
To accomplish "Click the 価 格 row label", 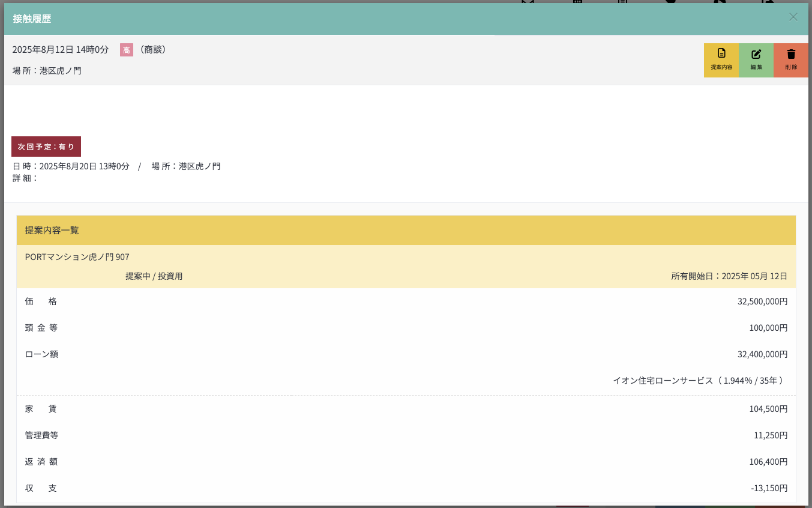I will point(41,301).
